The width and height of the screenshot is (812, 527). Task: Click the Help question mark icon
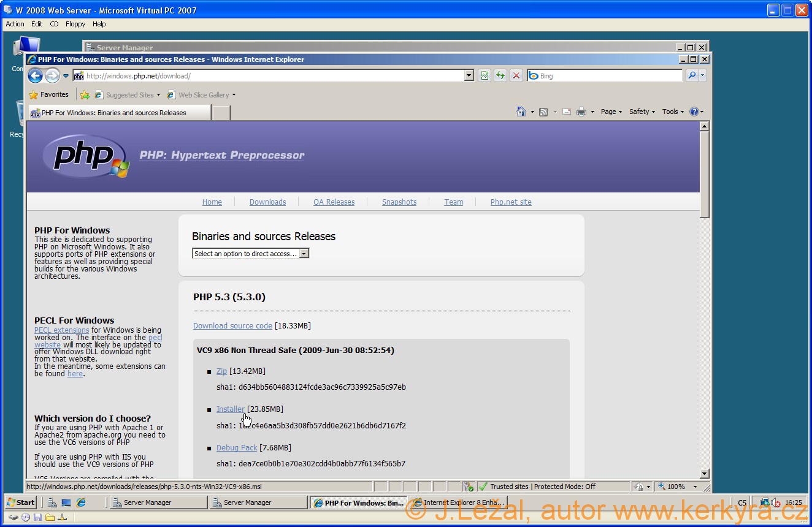(x=694, y=112)
